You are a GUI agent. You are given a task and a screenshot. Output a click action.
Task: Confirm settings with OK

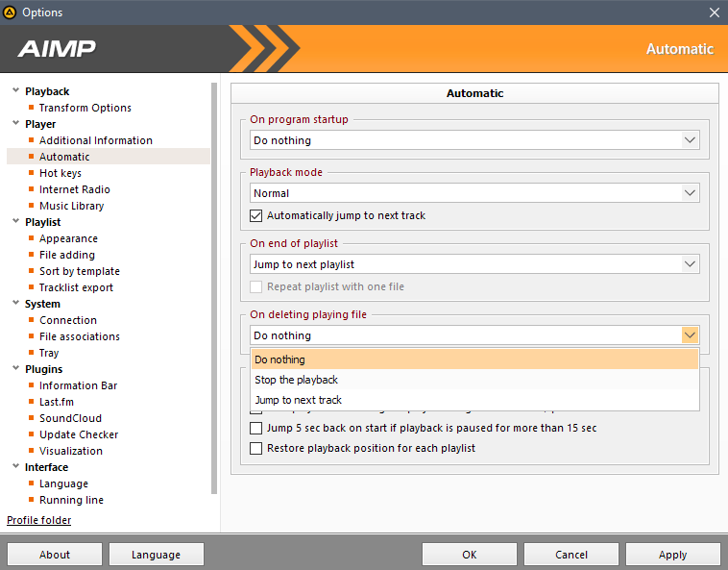tap(470, 555)
